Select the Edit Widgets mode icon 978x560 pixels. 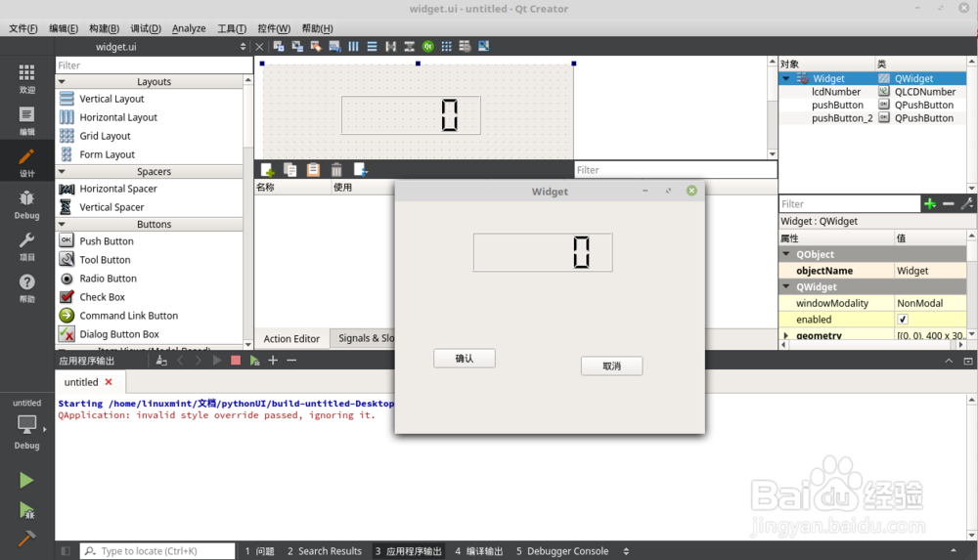(279, 46)
